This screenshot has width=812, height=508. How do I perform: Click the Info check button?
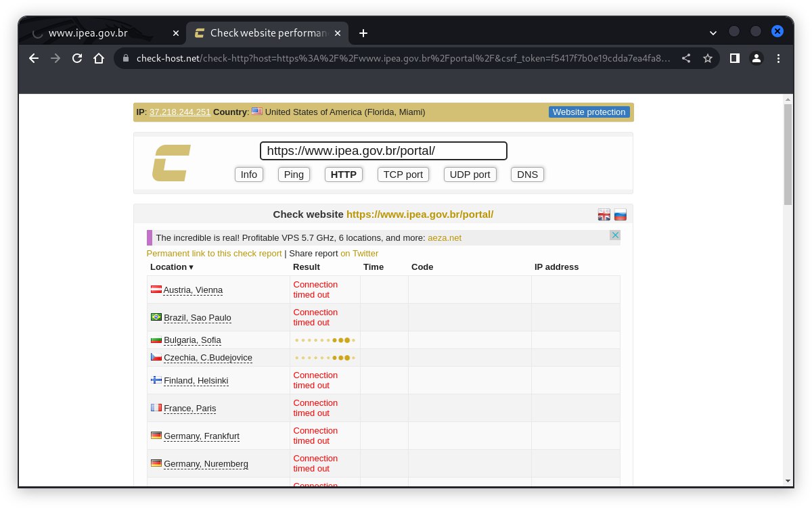click(x=249, y=175)
